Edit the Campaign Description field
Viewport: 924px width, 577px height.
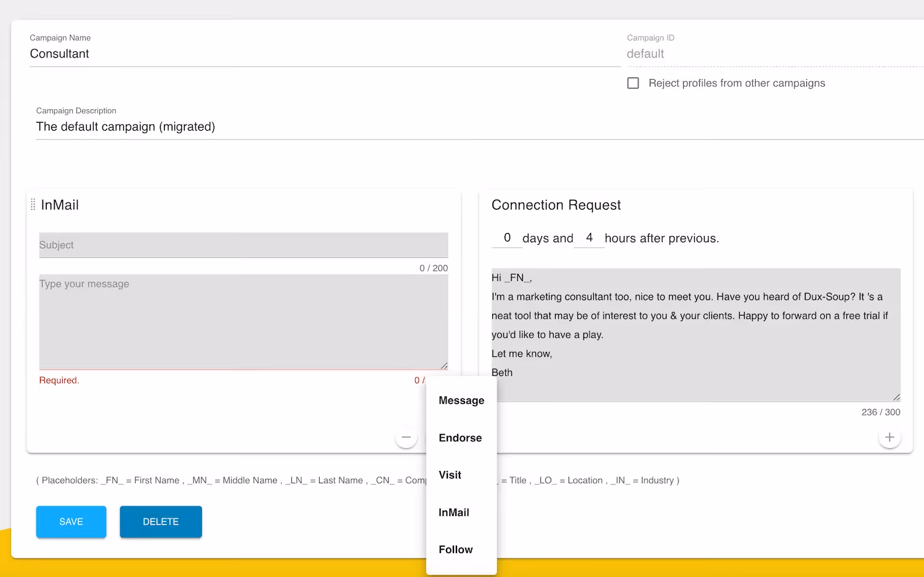coord(480,127)
